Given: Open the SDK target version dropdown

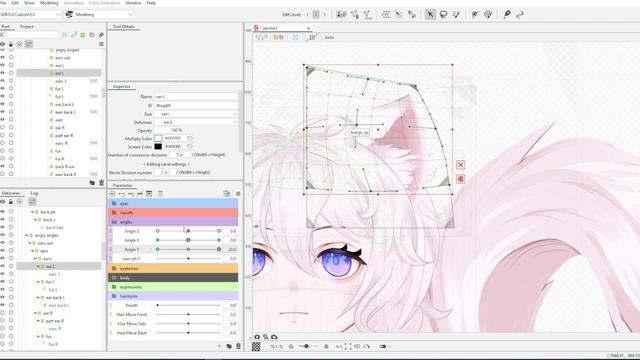Looking at the screenshot, I should click(x=30, y=14).
